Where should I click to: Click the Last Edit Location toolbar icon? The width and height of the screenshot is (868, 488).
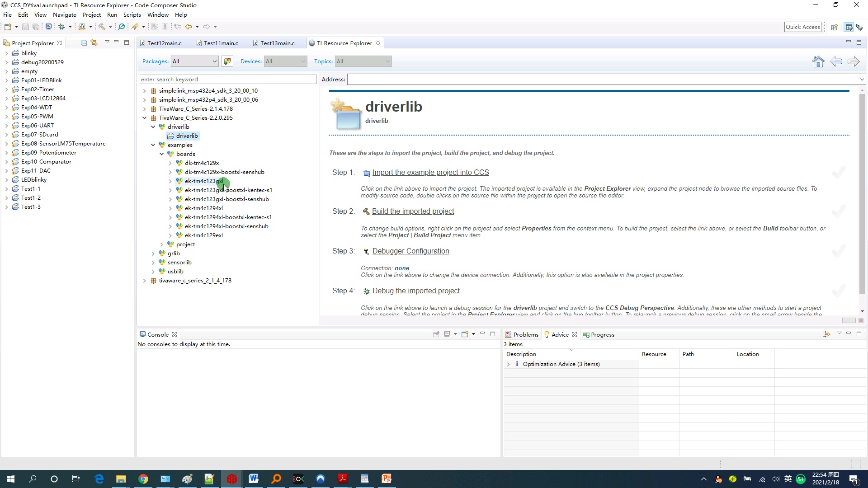tap(178, 27)
